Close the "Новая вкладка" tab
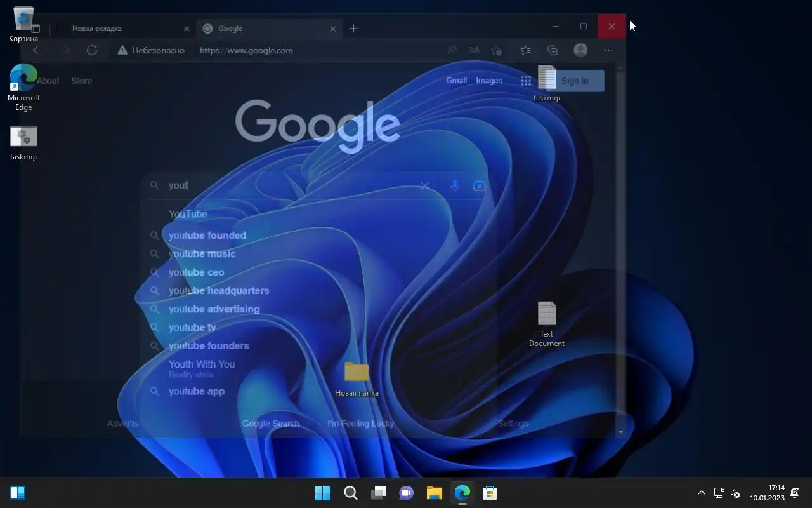The image size is (812, 508). pyautogui.click(x=187, y=29)
